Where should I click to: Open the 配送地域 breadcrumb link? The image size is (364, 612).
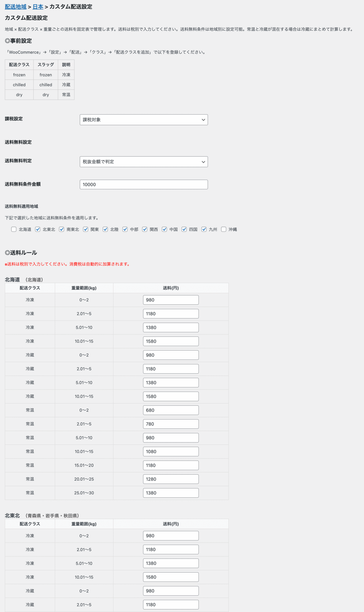tap(16, 7)
